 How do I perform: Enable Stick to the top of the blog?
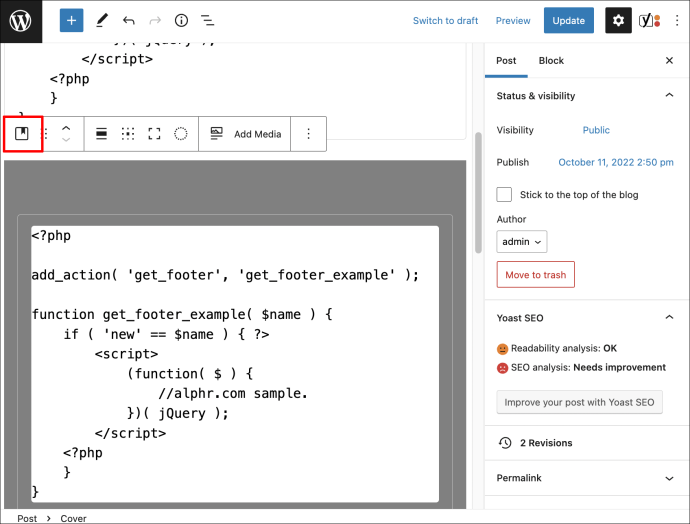point(504,194)
